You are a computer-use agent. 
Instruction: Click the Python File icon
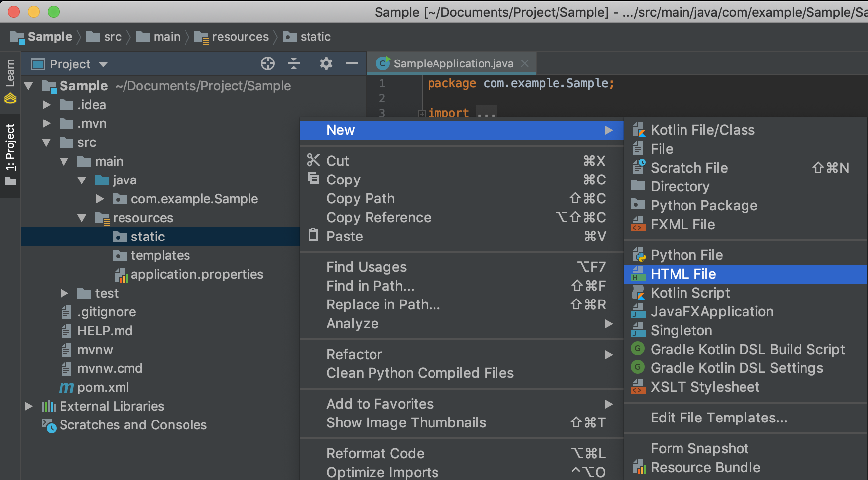tap(638, 255)
